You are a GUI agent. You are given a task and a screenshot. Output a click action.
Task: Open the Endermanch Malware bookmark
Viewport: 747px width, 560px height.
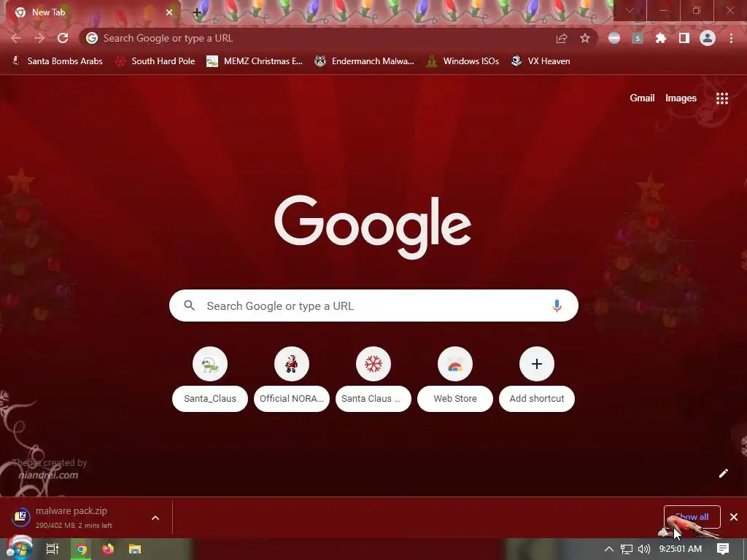click(365, 61)
